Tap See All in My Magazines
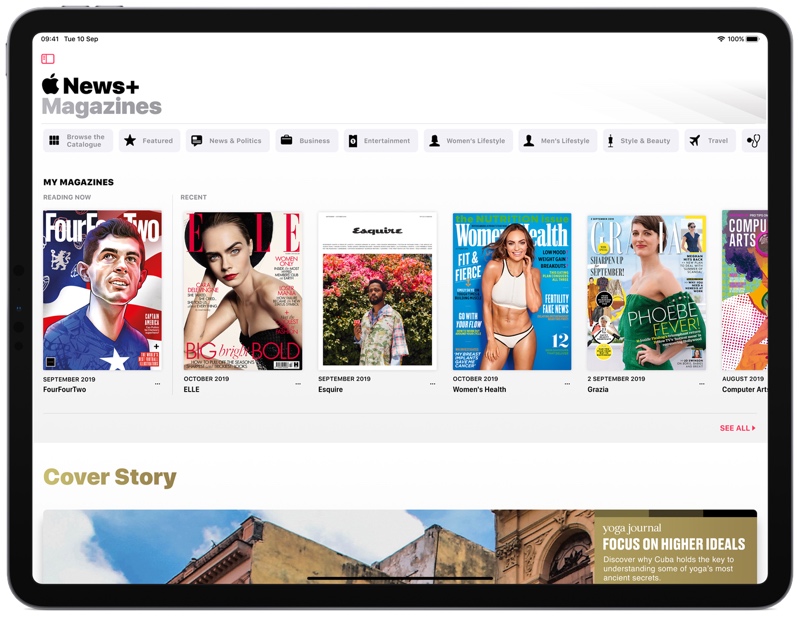800x618 pixels. (x=737, y=428)
